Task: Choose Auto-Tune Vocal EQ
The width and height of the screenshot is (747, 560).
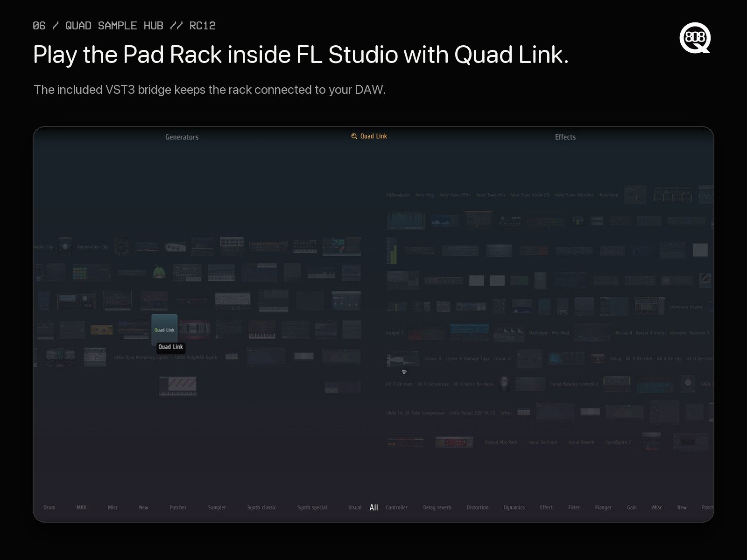Action: tap(529, 195)
